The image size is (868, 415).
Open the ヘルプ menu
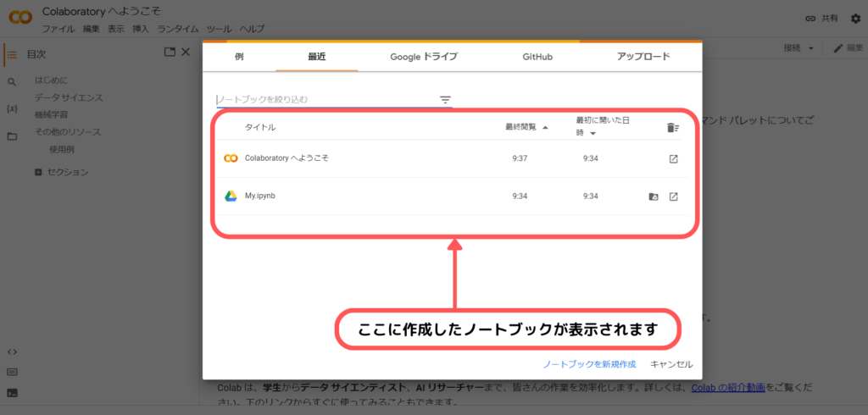coord(252,30)
